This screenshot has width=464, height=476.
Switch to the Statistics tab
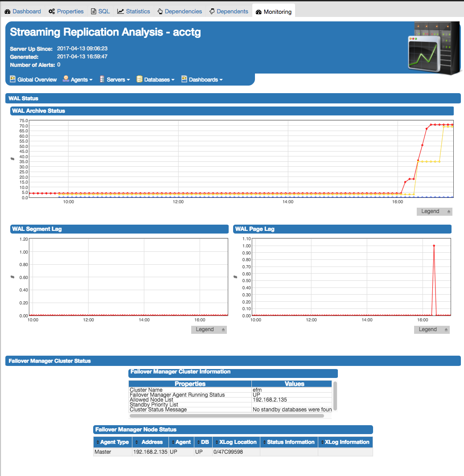[134, 11]
